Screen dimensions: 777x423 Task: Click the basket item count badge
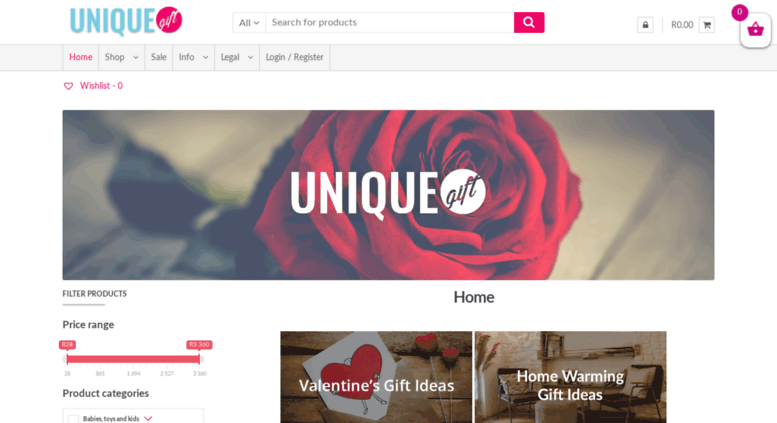click(x=739, y=12)
